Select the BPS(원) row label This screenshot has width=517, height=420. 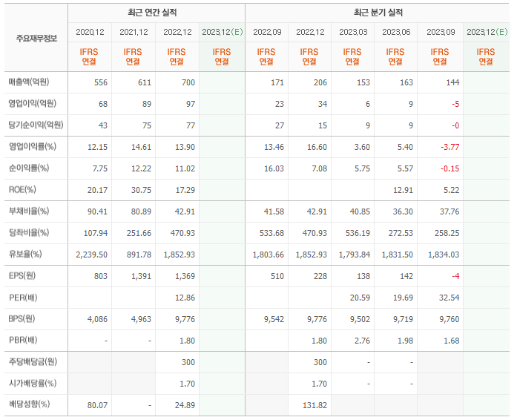click(22, 319)
